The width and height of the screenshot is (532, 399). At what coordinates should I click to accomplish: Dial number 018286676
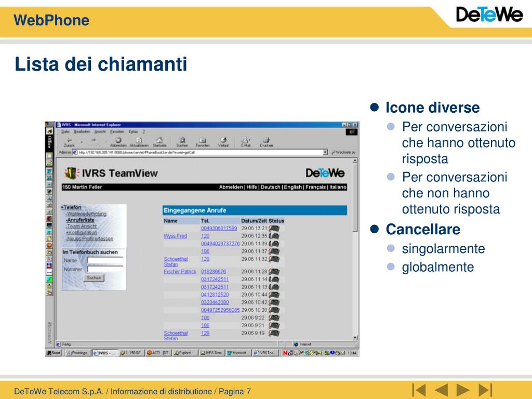(x=214, y=272)
